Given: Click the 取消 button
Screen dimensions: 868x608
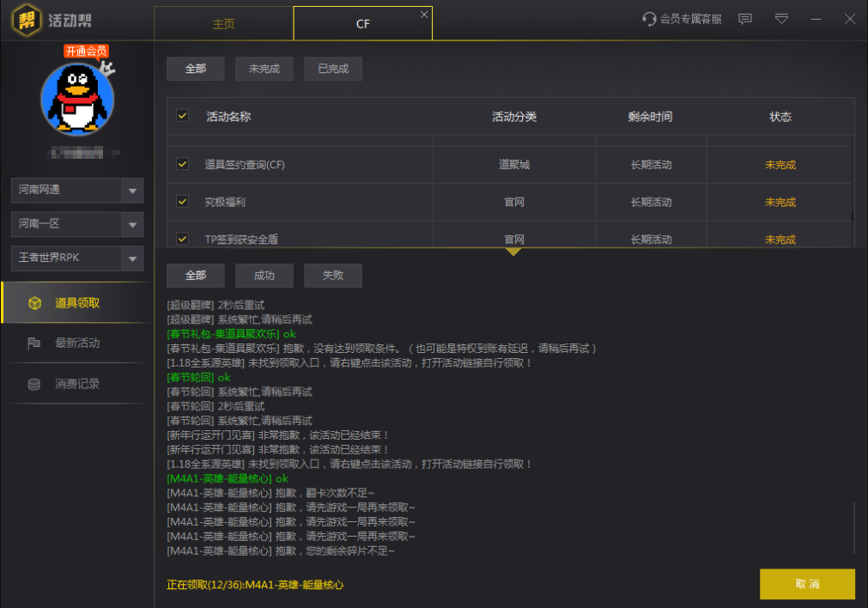Looking at the screenshot, I should pos(807,584).
